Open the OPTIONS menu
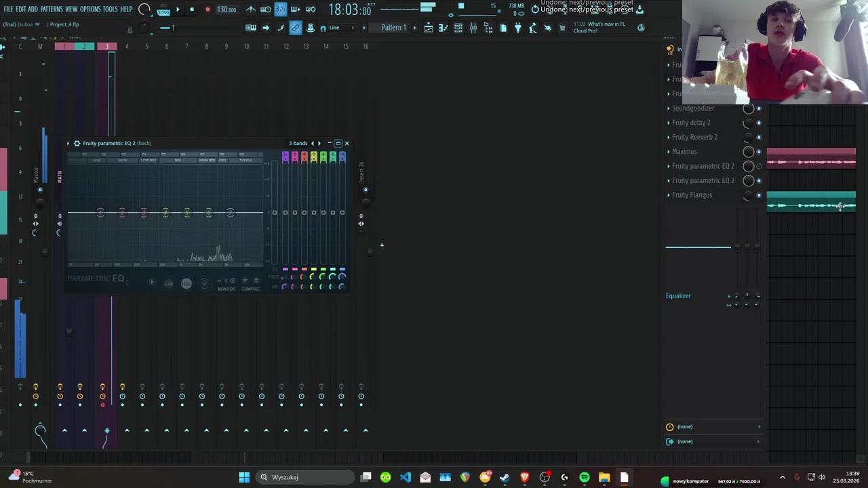The height and width of the screenshot is (488, 868). [x=90, y=9]
